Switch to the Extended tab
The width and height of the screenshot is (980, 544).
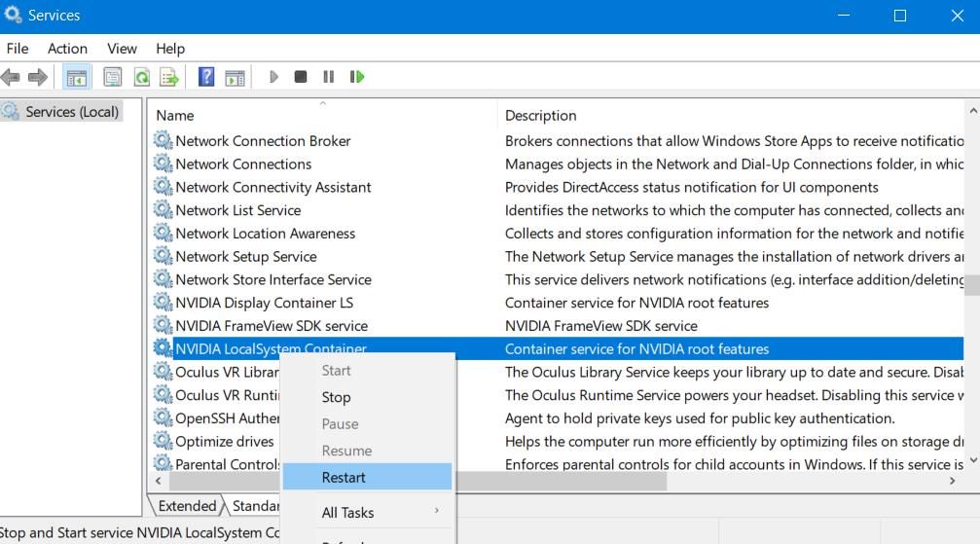tap(187, 506)
